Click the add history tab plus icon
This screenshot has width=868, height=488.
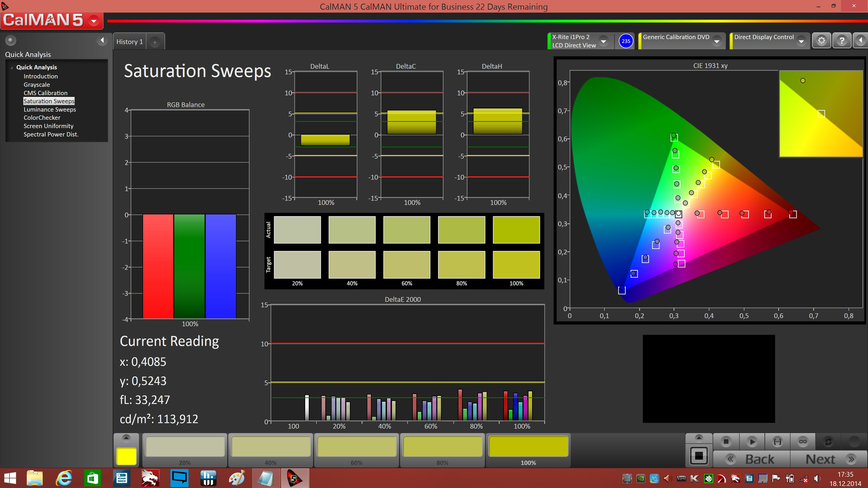click(155, 42)
